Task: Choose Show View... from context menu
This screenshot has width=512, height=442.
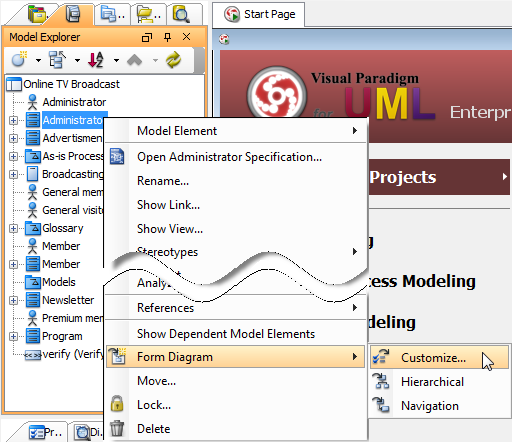Action: 235,229
